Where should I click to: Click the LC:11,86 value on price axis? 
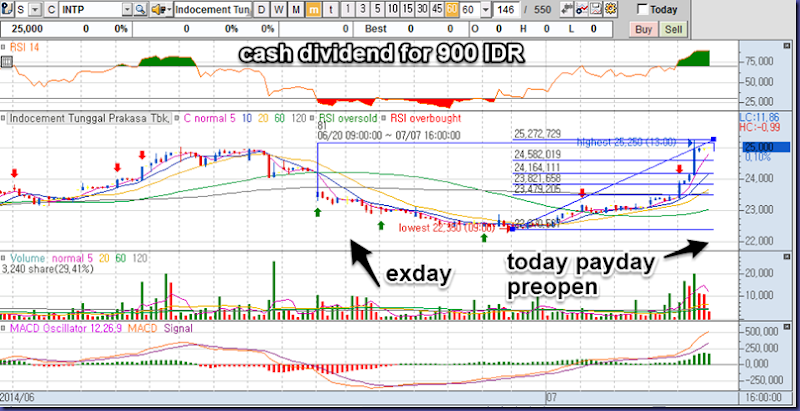759,118
